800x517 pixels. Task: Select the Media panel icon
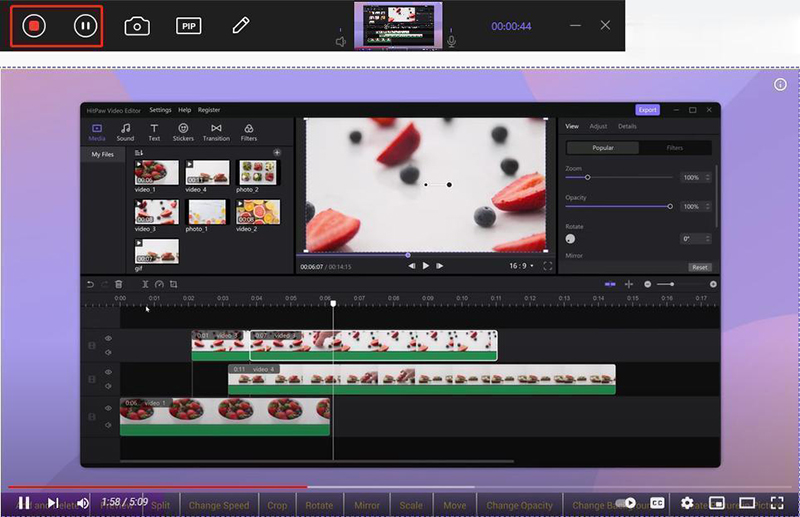coord(96,132)
